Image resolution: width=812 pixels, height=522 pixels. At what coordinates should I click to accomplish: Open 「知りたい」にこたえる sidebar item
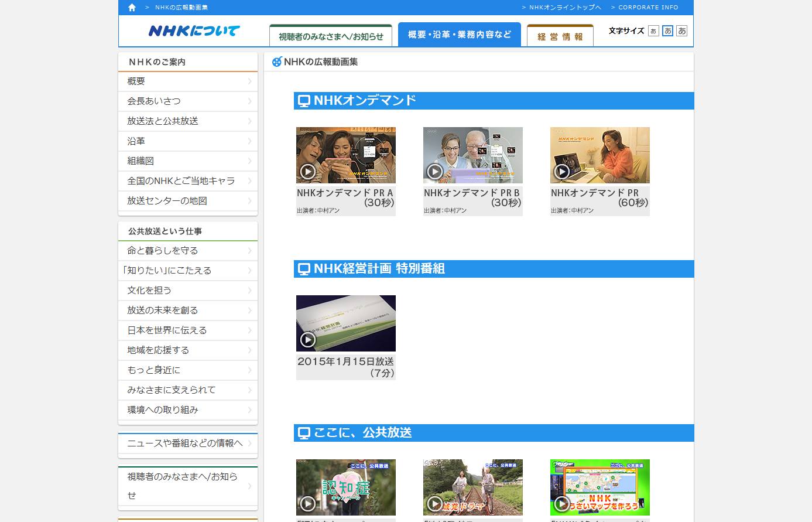188,271
